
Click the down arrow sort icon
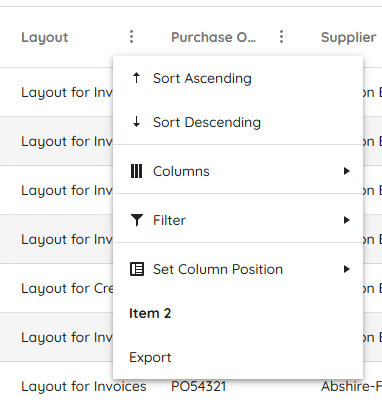[x=136, y=122]
